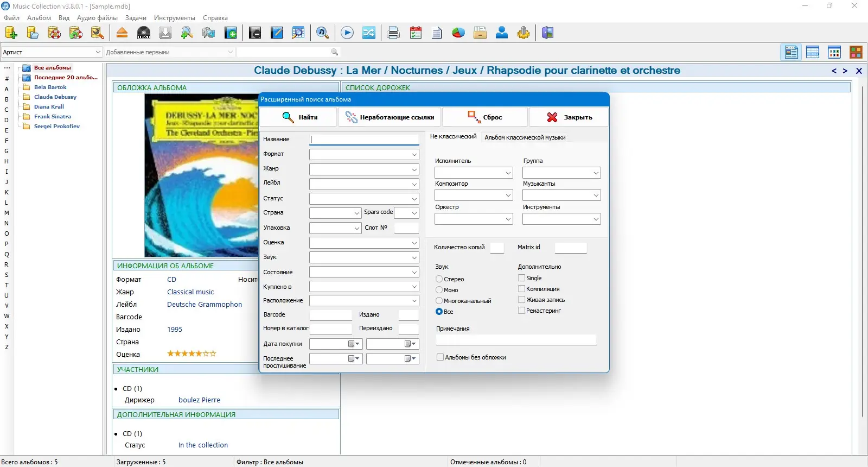868x467 pixels.
Task: Go to previous album using < arrow
Action: tap(834, 71)
